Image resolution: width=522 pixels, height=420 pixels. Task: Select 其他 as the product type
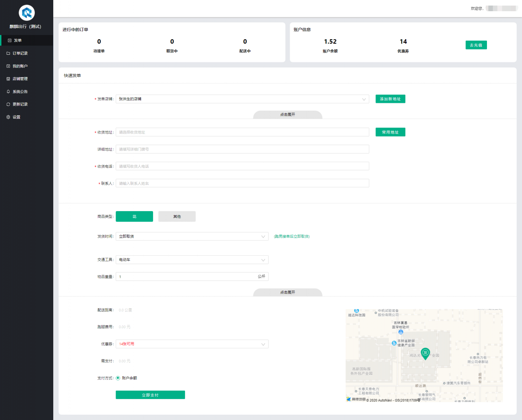177,217
